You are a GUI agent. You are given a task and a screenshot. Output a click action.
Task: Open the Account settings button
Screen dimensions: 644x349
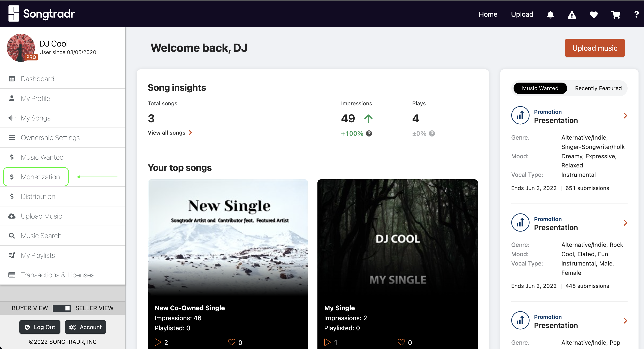[86, 327]
